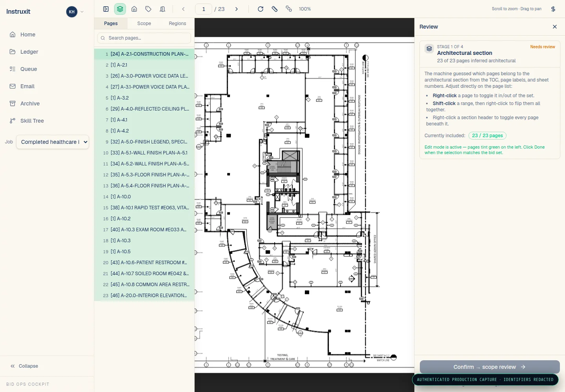Viewport: 565px width, 392px height.
Task: Open Ledger in the sidebar
Action: [47, 52]
